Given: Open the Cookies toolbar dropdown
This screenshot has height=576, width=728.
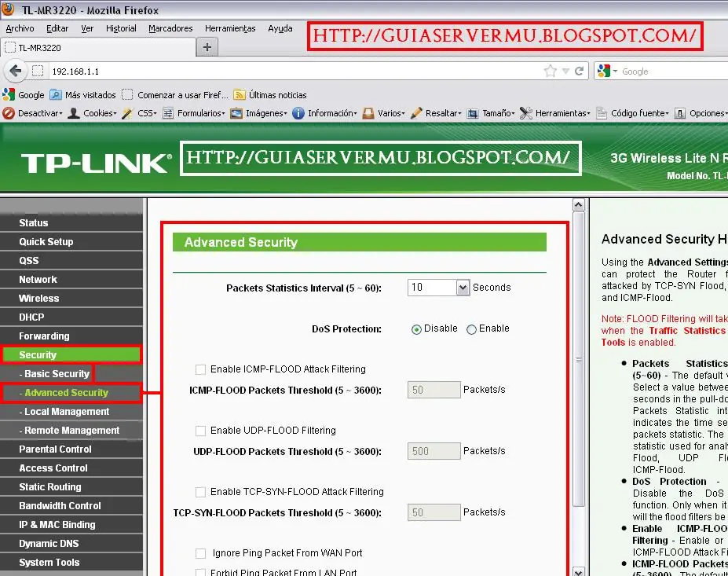Looking at the screenshot, I should coord(93,113).
